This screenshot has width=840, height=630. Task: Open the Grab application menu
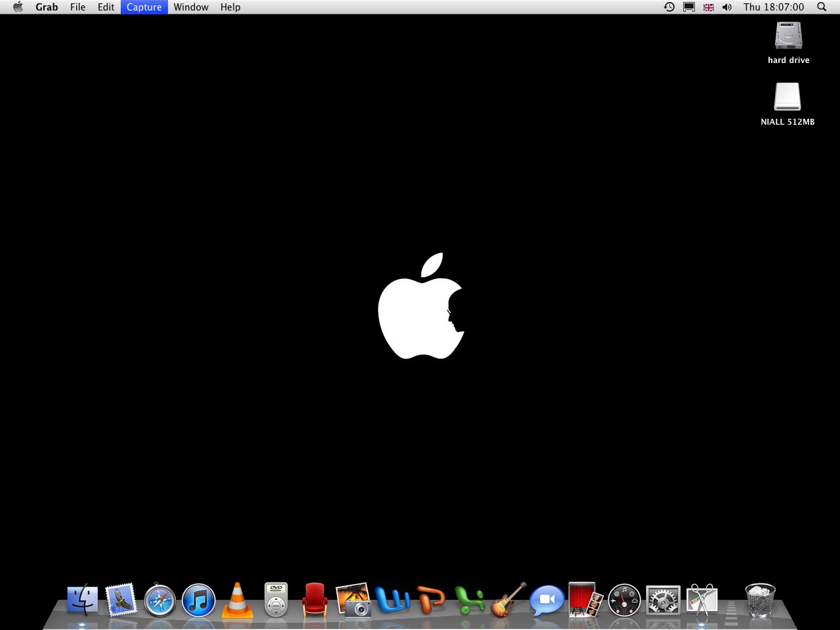point(47,7)
